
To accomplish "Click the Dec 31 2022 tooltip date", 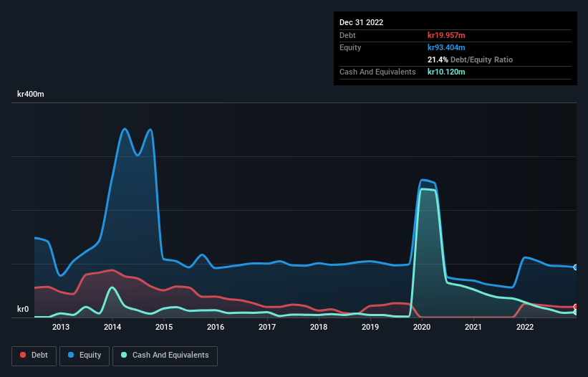I will coord(361,22).
